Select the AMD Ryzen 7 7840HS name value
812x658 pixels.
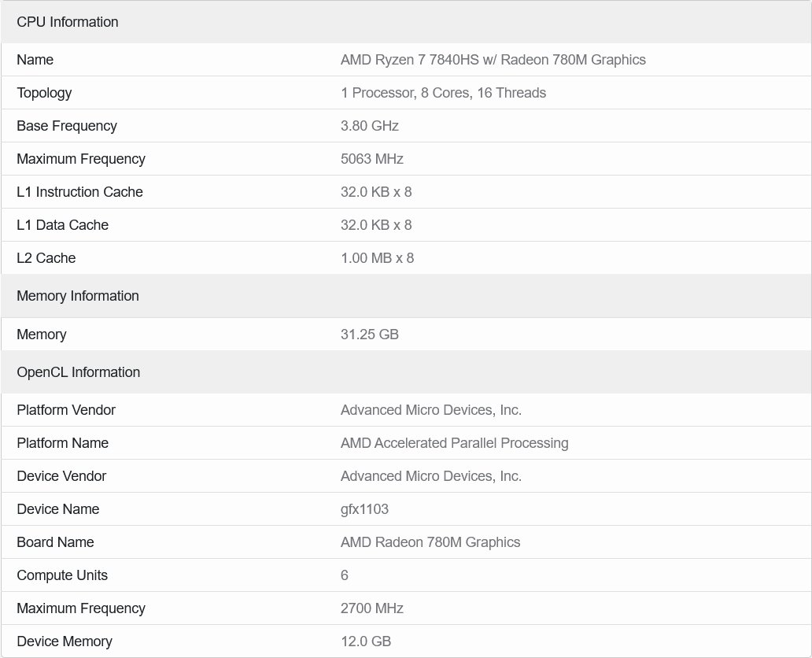click(x=493, y=60)
